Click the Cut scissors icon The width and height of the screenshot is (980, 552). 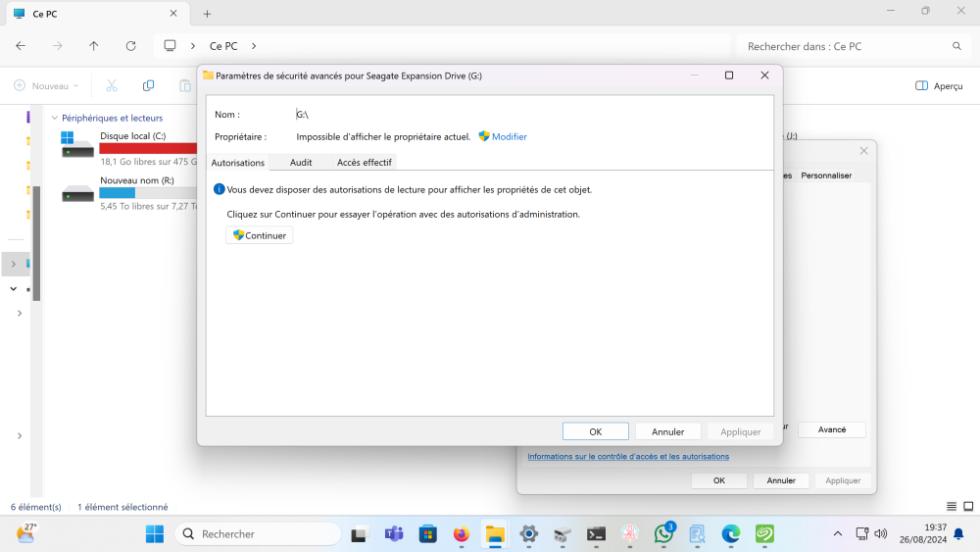[112, 86]
